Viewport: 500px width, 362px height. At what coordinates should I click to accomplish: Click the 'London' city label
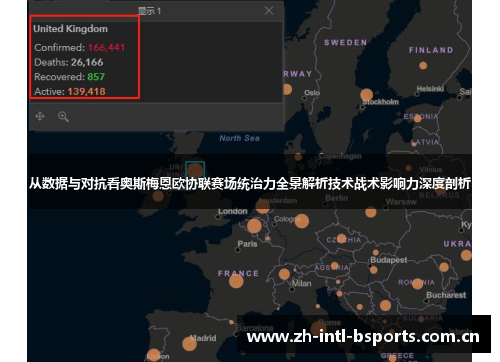point(233,211)
